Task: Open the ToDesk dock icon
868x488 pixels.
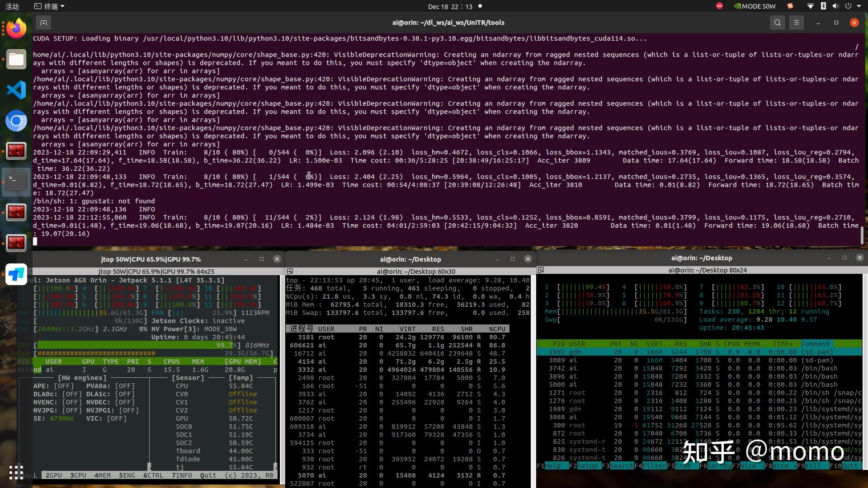Action: (x=16, y=274)
